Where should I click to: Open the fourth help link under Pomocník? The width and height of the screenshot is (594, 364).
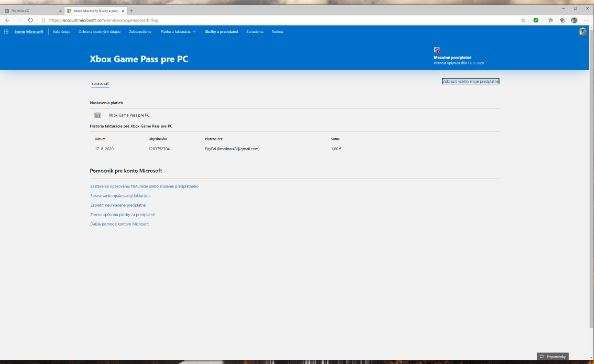(x=122, y=215)
